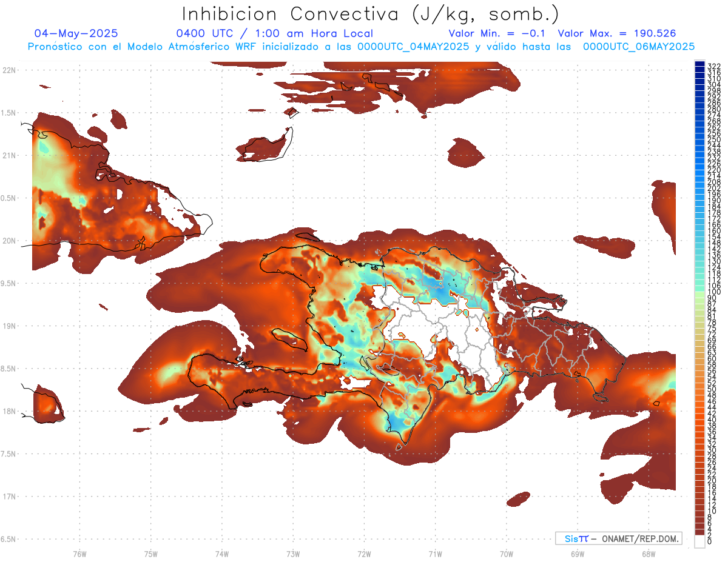Click the '0000UTC_06MAY2025' valid-until timestamp
Image resolution: width=728 pixels, height=562 pixels.
point(638,47)
